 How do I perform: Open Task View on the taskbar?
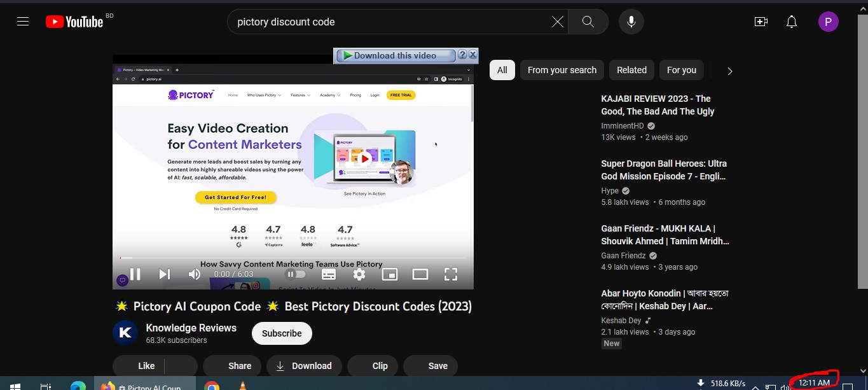(45, 386)
